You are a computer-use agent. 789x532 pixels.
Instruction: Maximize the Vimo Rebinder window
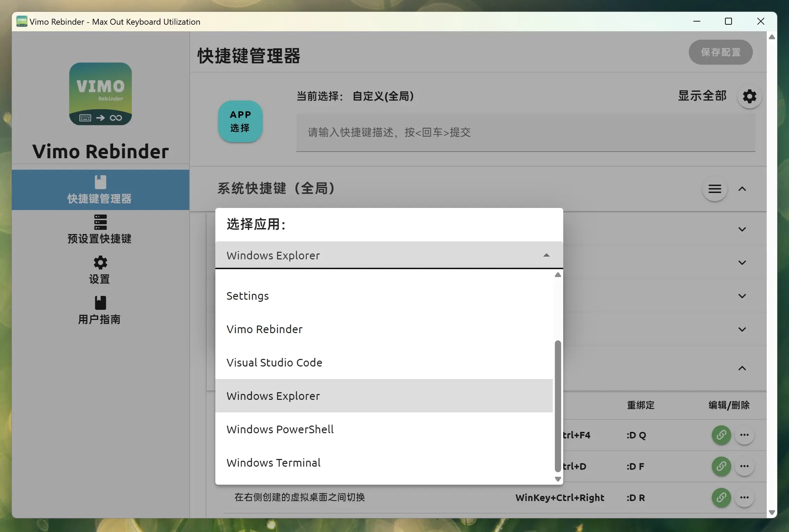pyautogui.click(x=728, y=22)
